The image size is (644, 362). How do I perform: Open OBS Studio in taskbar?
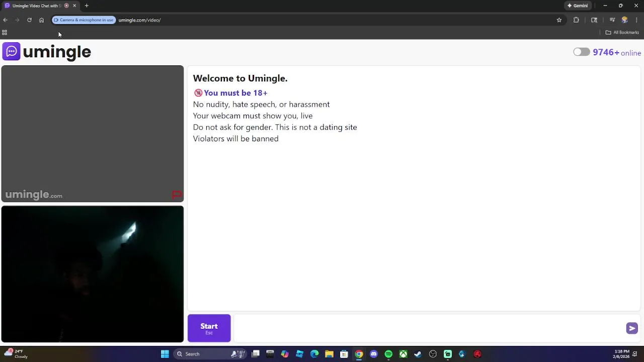433,354
